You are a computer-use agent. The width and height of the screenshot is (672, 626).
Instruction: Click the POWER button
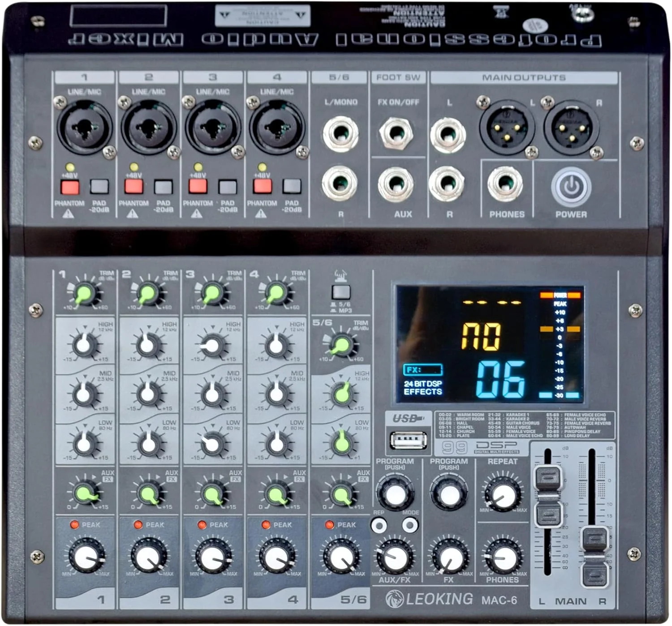pyautogui.click(x=571, y=187)
